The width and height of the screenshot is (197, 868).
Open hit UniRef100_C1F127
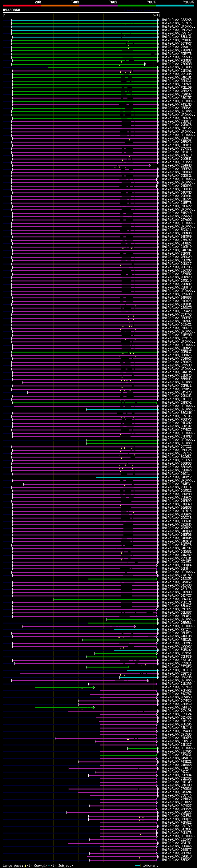pyautogui.click(x=176, y=721)
